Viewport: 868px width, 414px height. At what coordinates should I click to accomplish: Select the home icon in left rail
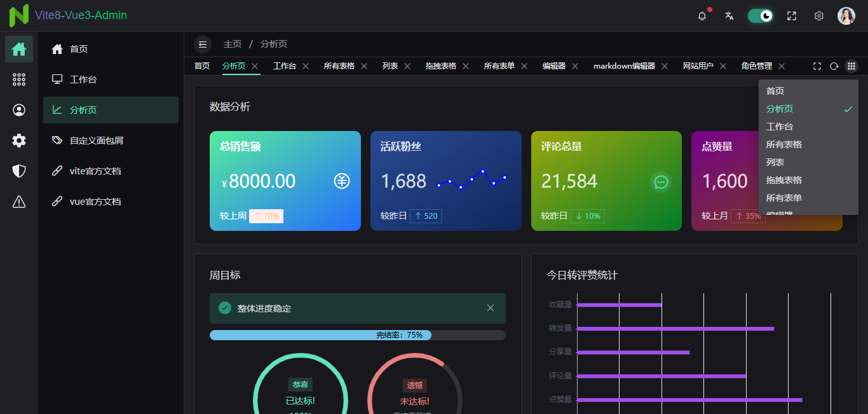[19, 49]
